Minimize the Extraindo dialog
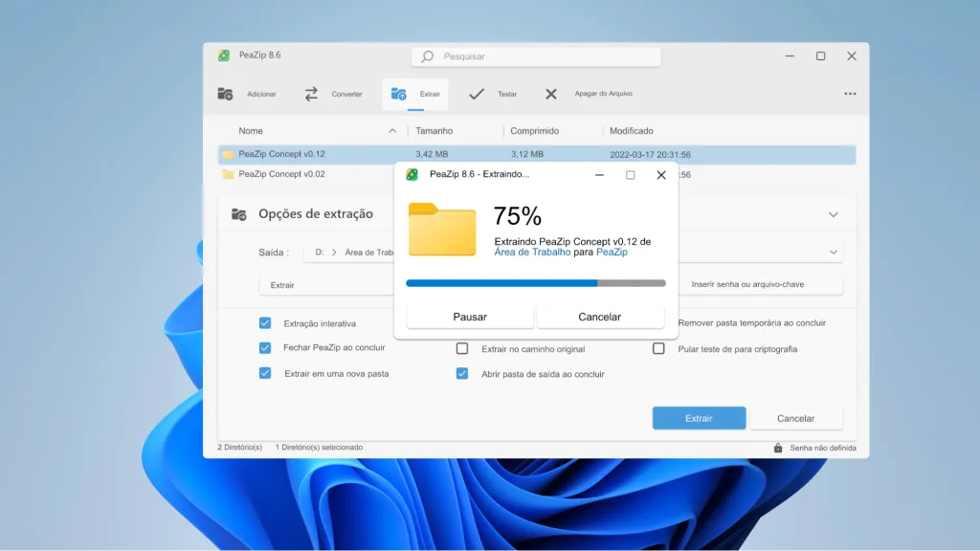Image resolution: width=980 pixels, height=551 pixels. point(599,175)
